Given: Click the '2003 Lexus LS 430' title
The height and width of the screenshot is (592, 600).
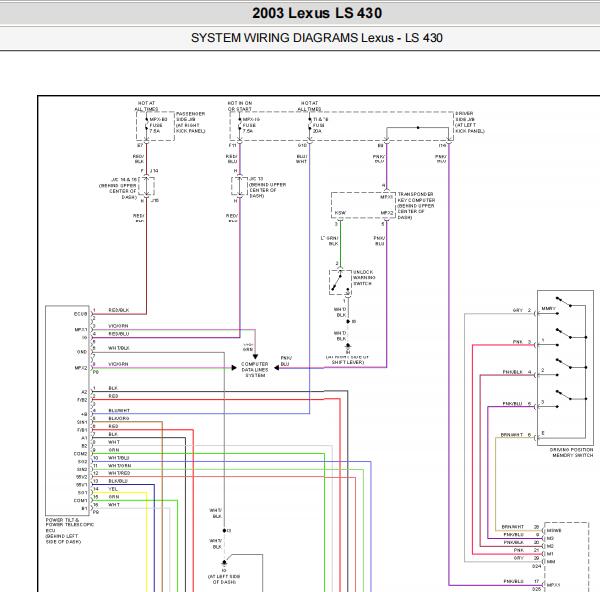Looking at the screenshot, I should pos(317,13).
